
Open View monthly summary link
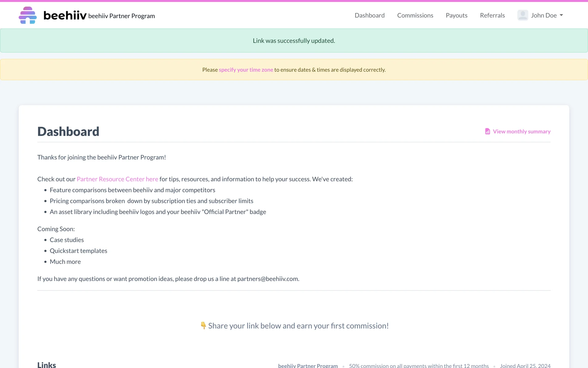(x=521, y=132)
